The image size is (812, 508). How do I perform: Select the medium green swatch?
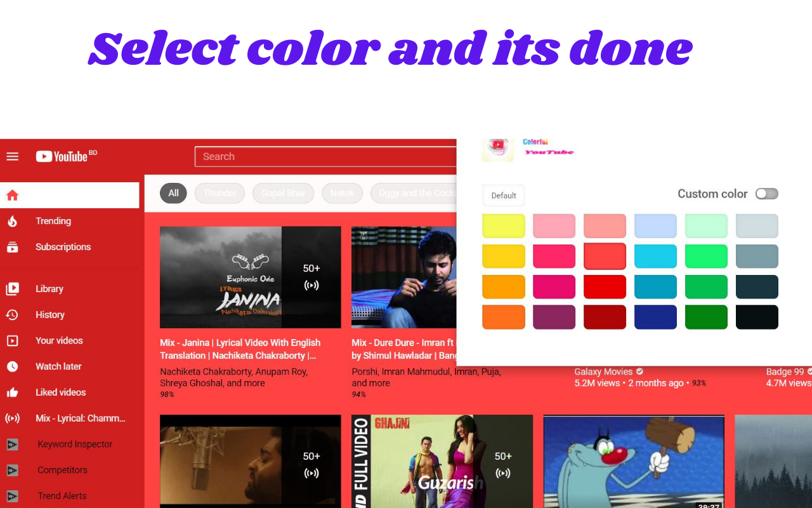click(707, 287)
